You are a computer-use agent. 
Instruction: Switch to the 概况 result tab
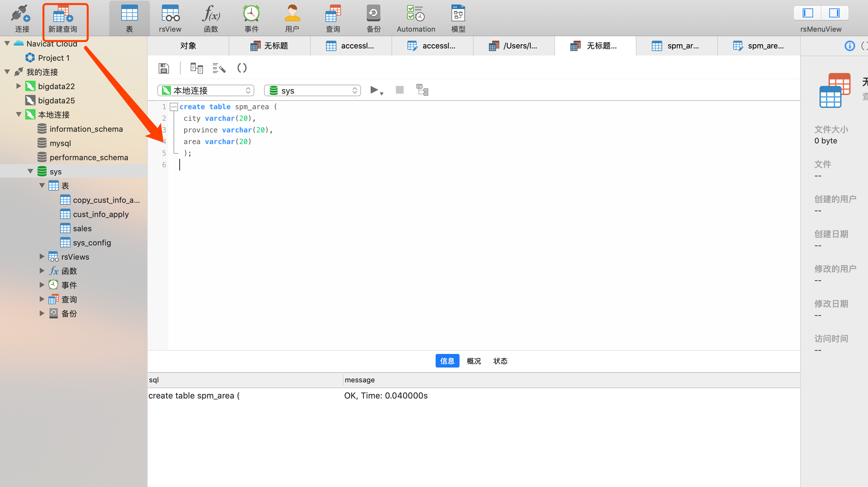[x=473, y=361]
